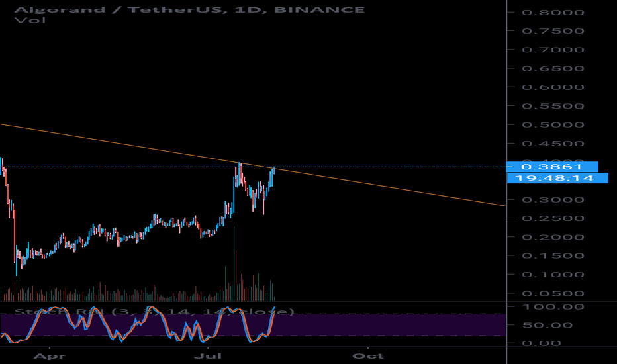Click the Jul date label on time axis
The image size is (617, 364).
click(207, 356)
